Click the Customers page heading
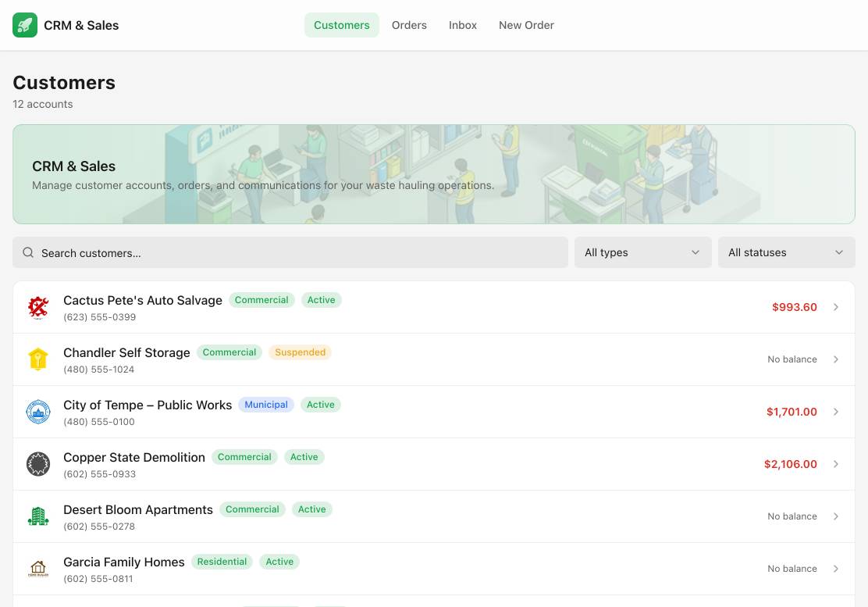The width and height of the screenshot is (868, 607). click(64, 83)
